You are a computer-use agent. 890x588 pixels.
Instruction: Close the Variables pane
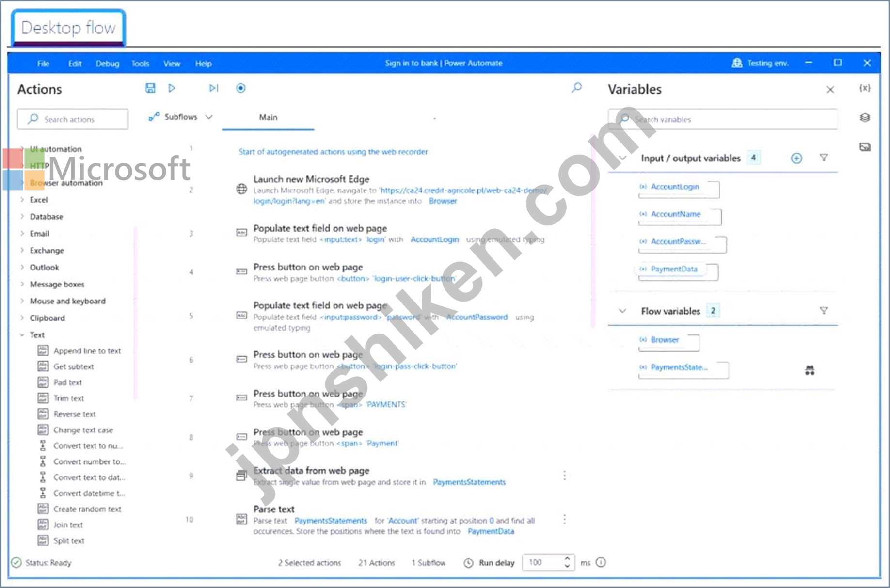pyautogui.click(x=830, y=90)
